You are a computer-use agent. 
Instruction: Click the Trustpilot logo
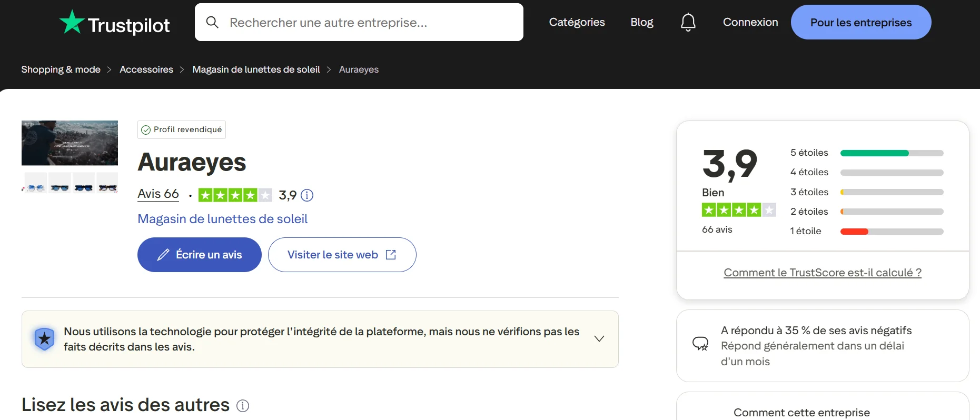coord(114,23)
